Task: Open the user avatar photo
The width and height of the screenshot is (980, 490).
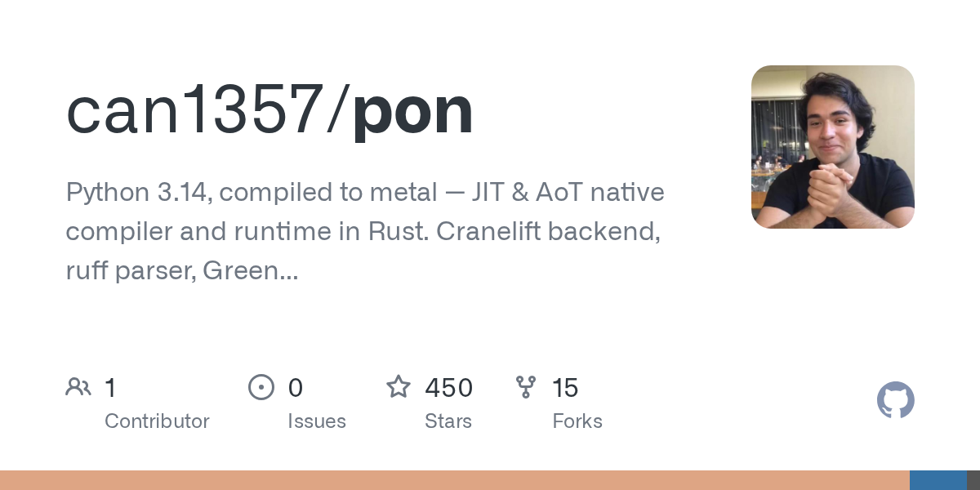Action: point(833,147)
